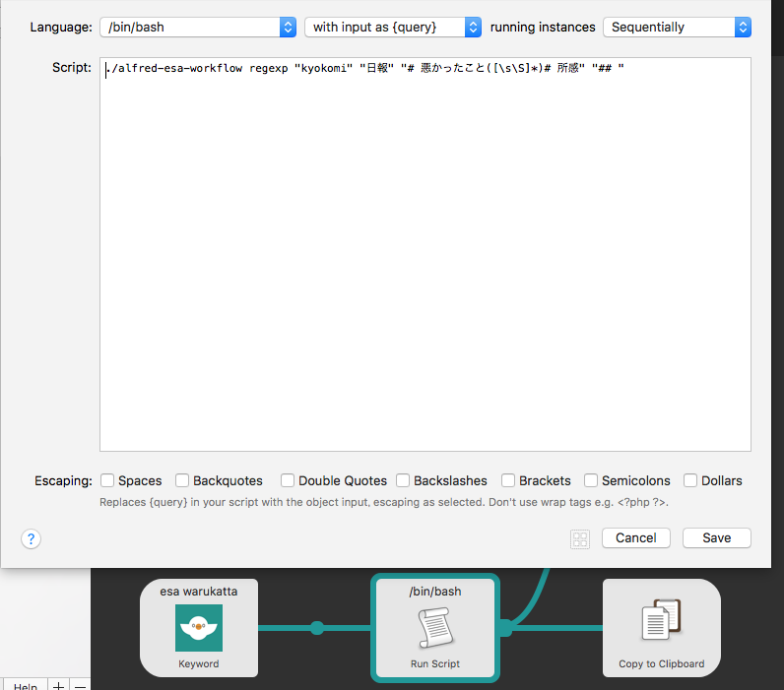Select the esa warukatta Keyword node
The image size is (784, 690).
pyautogui.click(x=199, y=628)
